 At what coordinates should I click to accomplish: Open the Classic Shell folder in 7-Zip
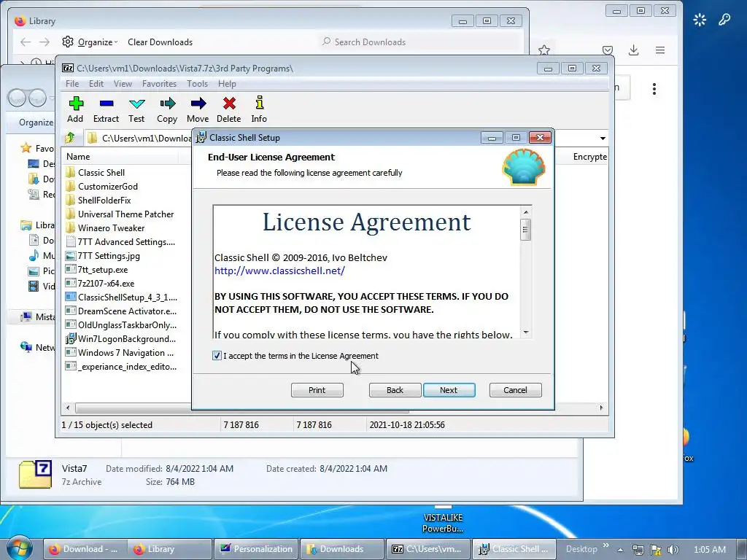click(101, 172)
